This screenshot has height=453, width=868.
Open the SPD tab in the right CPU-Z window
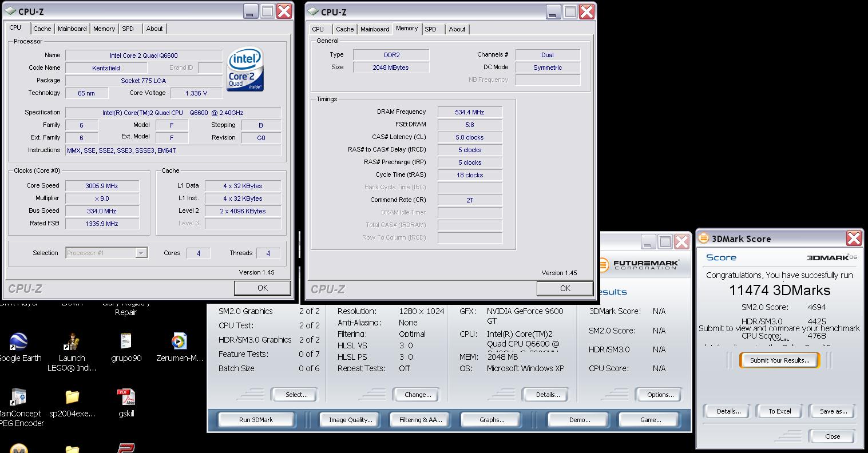coord(430,29)
